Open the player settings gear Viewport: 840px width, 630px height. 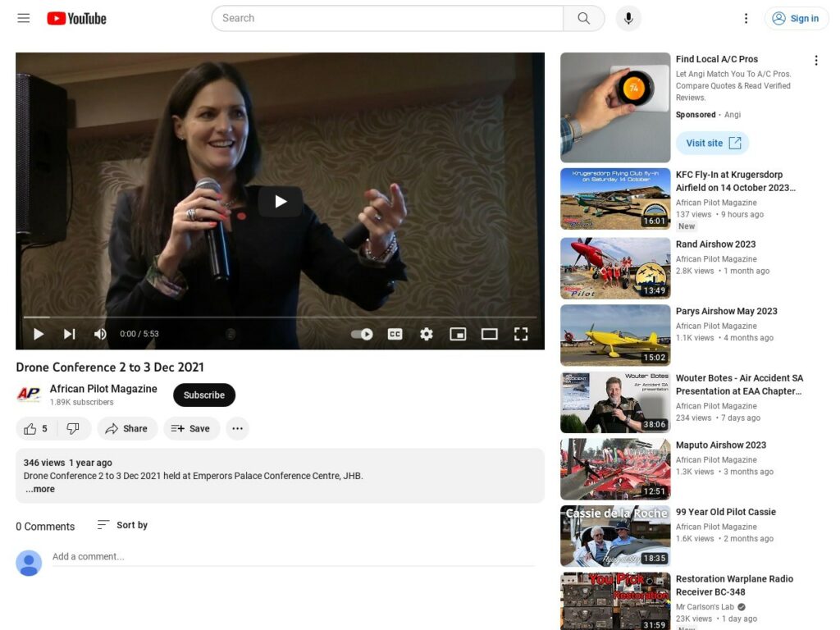click(427, 334)
